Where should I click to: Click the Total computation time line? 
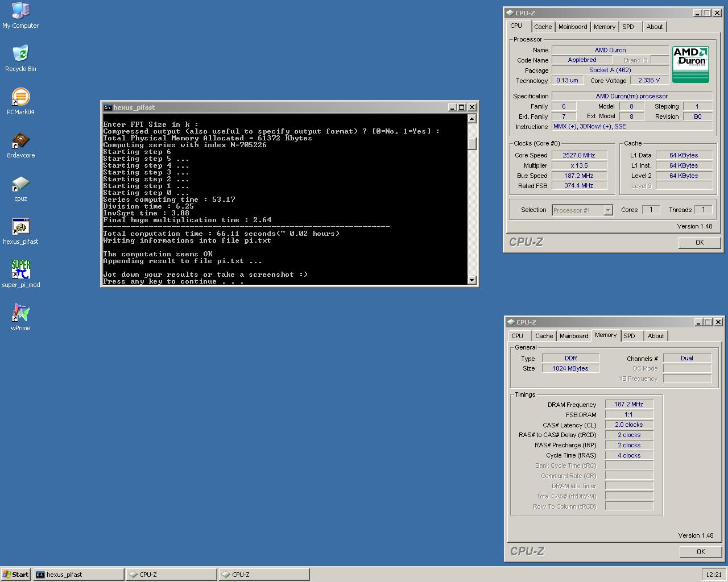click(221, 234)
